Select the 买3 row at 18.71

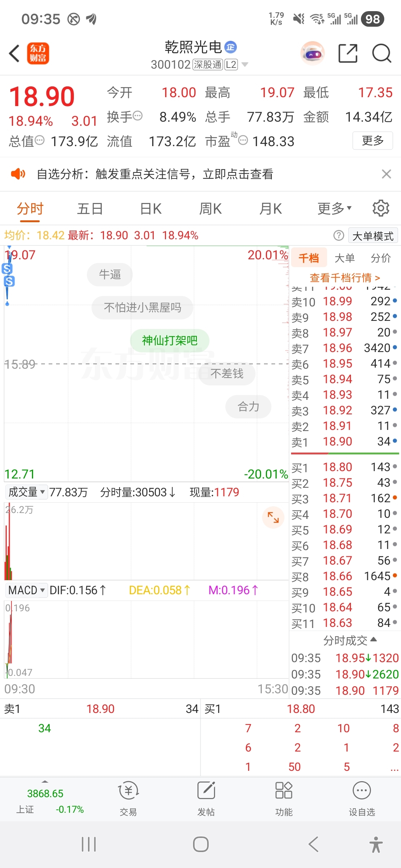point(345,498)
